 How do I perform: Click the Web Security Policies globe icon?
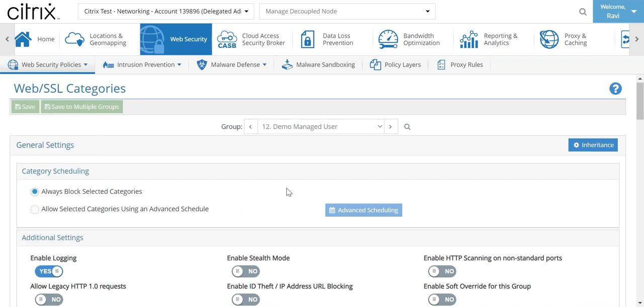(13, 65)
